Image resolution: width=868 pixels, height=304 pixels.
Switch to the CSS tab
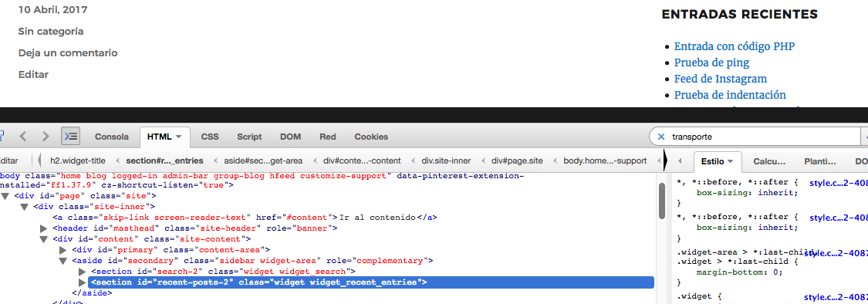(210, 137)
